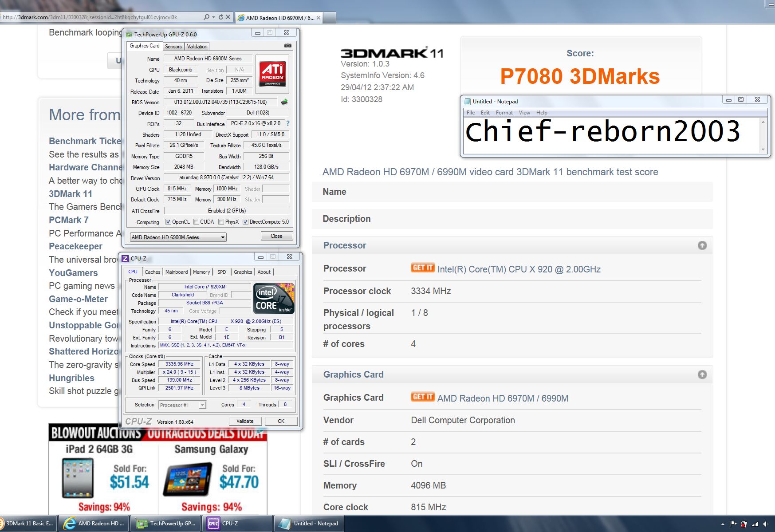Viewport: 775px width, 532px height.
Task: Open Notepad File menu
Action: tap(471, 113)
